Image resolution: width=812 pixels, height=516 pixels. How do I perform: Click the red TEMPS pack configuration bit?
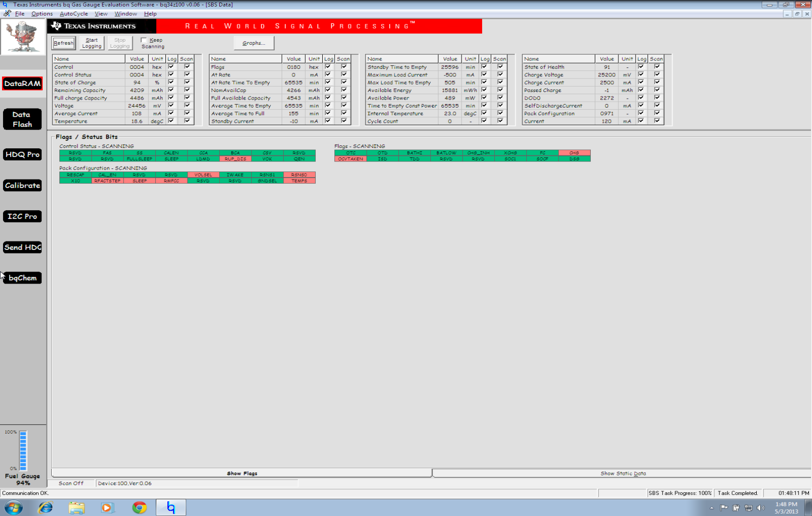tap(299, 181)
